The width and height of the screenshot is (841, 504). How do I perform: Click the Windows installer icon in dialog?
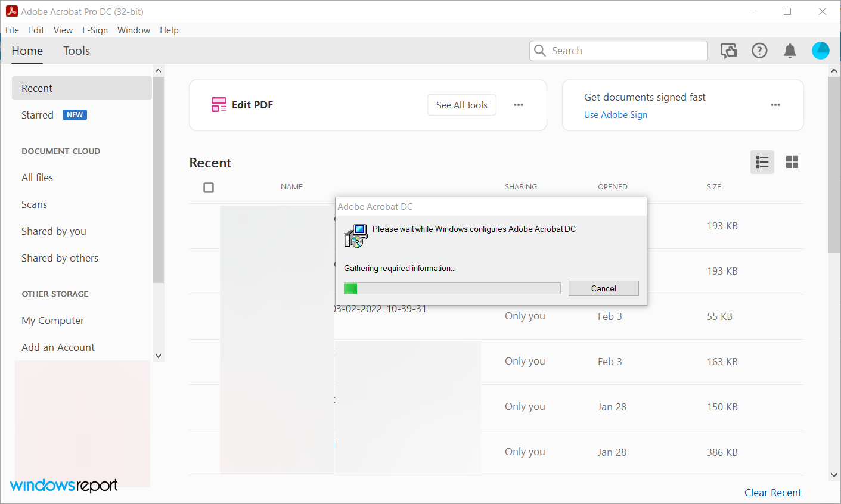(356, 236)
